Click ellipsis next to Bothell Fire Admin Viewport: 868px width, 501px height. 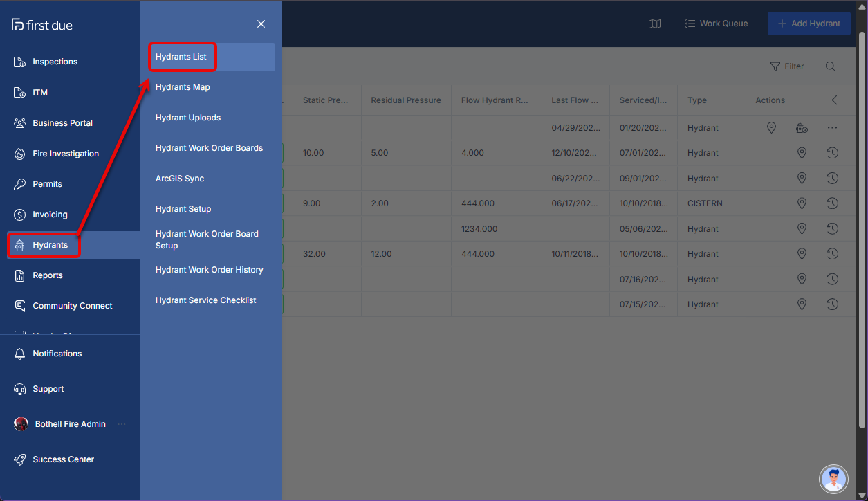(122, 424)
